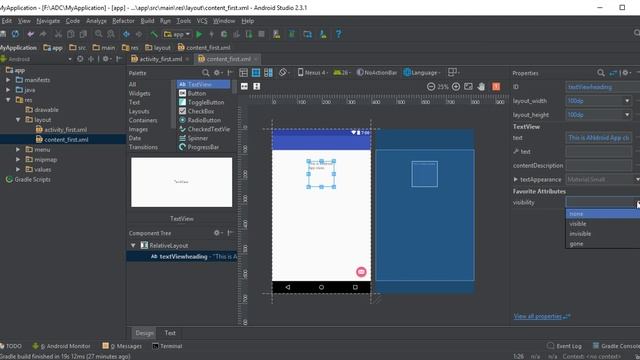This screenshot has height=360, width=640.
Task: Expand the textAppearance property
Action: click(516, 179)
